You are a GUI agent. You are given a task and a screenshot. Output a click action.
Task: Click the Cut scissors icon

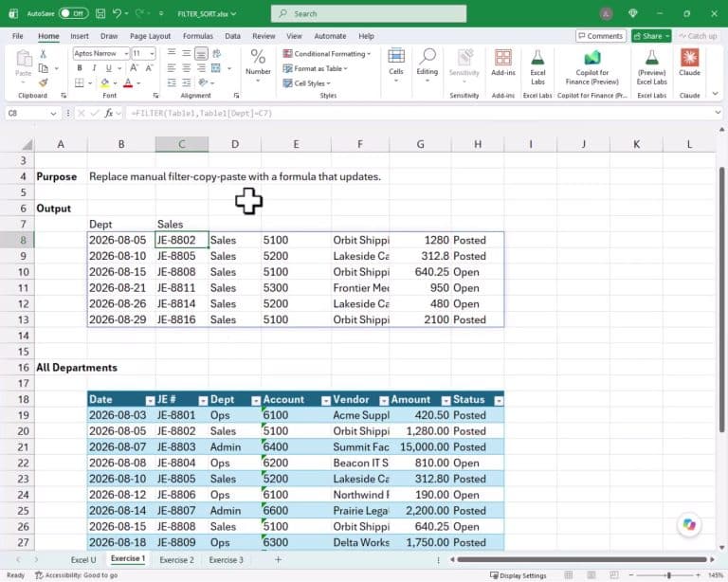click(x=44, y=54)
